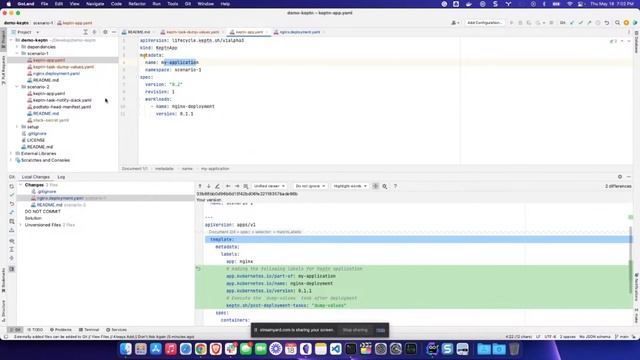The height and width of the screenshot is (360, 640).
Task: Switch to keptn-task-dump-values.yaml tab
Action: click(192, 32)
